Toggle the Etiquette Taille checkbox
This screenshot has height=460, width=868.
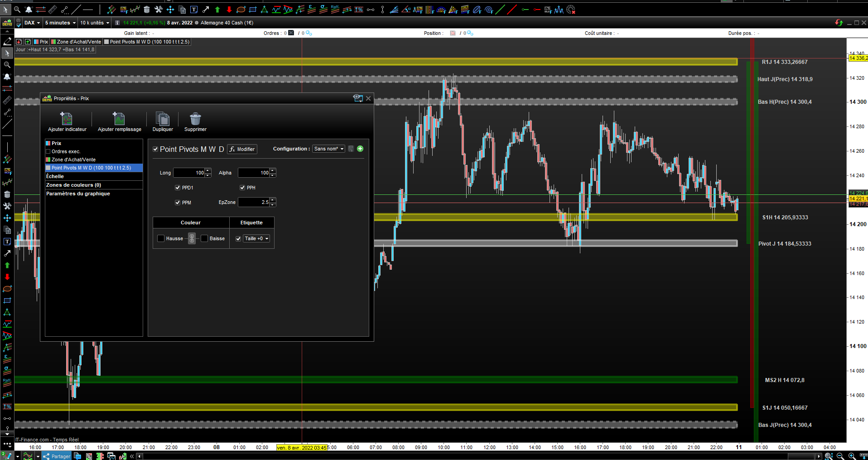pos(238,238)
